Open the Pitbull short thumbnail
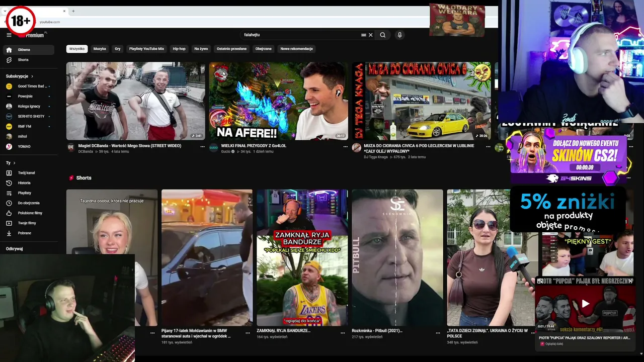644x362 pixels. 397,257
